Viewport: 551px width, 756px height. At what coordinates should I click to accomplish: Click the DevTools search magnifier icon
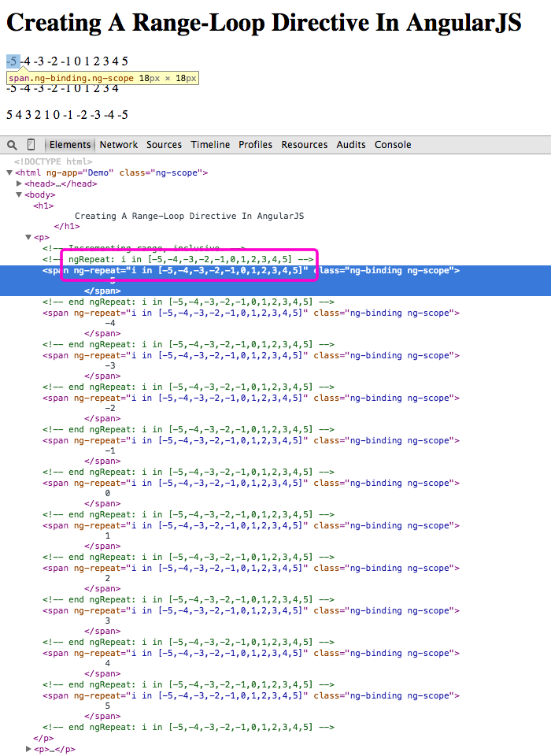(x=12, y=145)
